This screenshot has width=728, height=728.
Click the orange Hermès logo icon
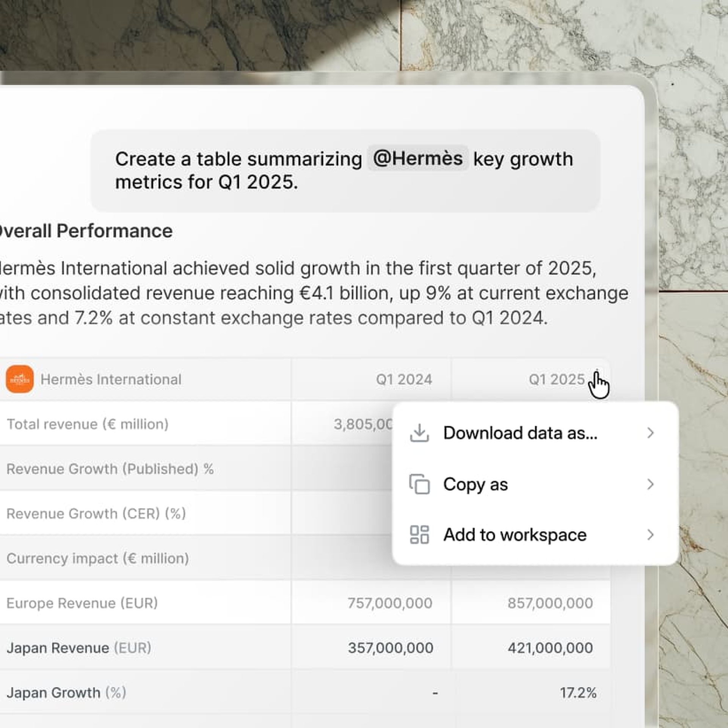pos(20,379)
